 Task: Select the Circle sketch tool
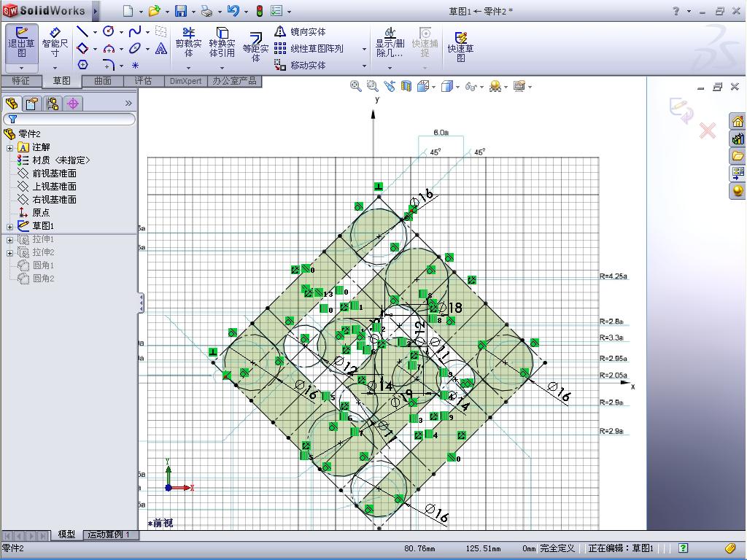tap(109, 31)
